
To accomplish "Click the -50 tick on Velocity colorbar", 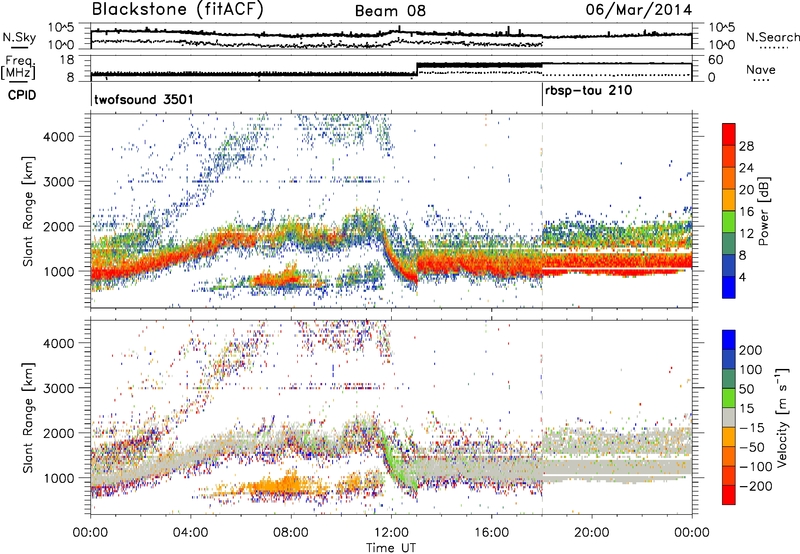I will (x=750, y=447).
